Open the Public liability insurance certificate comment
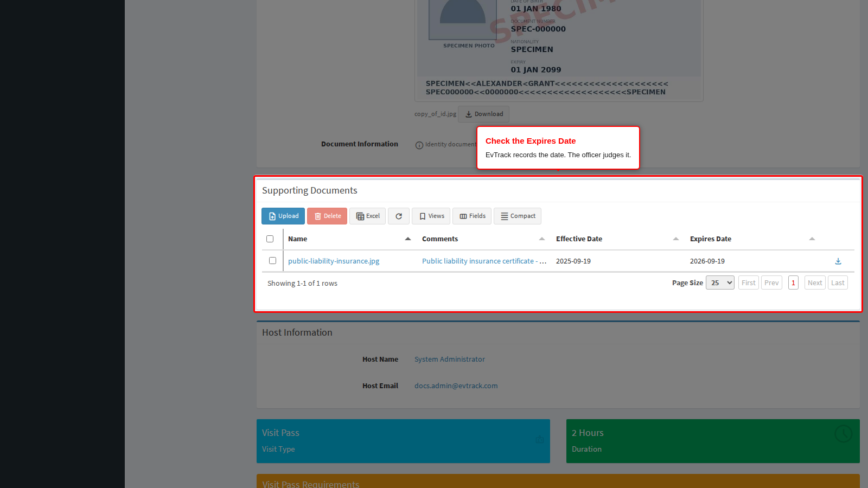Image resolution: width=868 pixels, height=488 pixels. (x=484, y=261)
